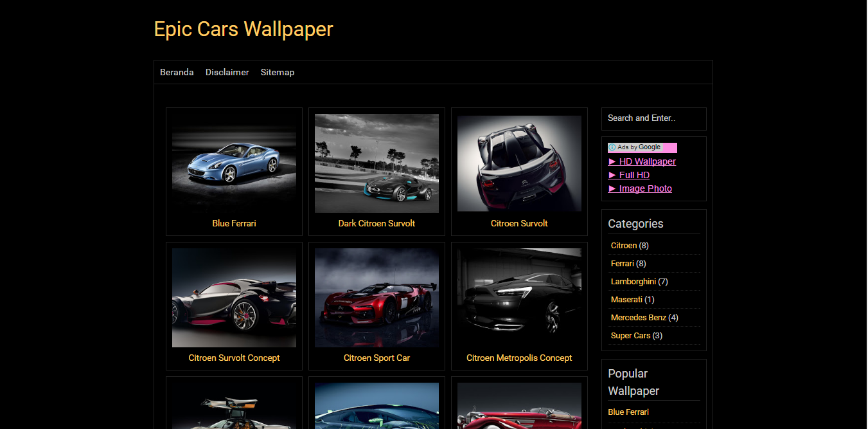
Task: Open Blue Ferrari under Popular Wallpaper
Action: pos(628,412)
